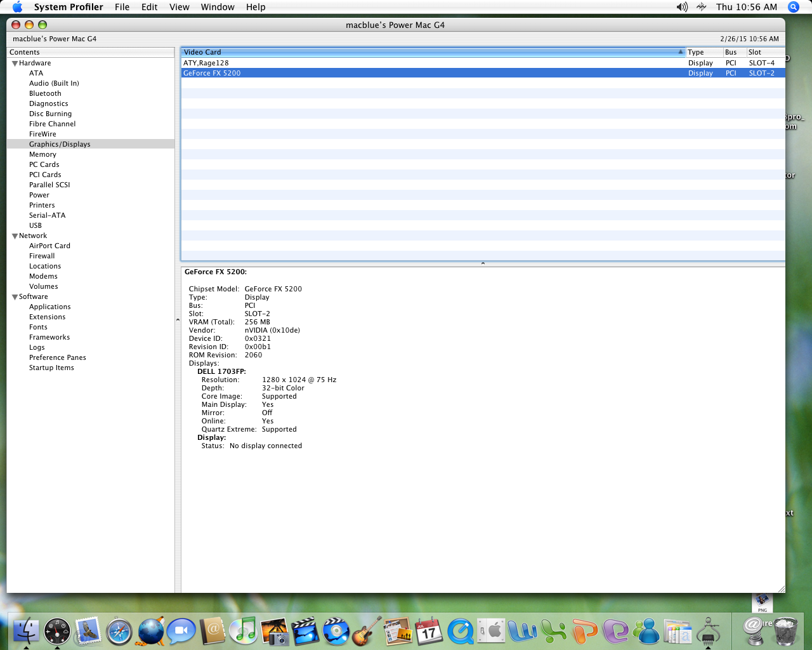
Task: Open the globe-and-fox browser icon in Dock
Action: click(150, 631)
